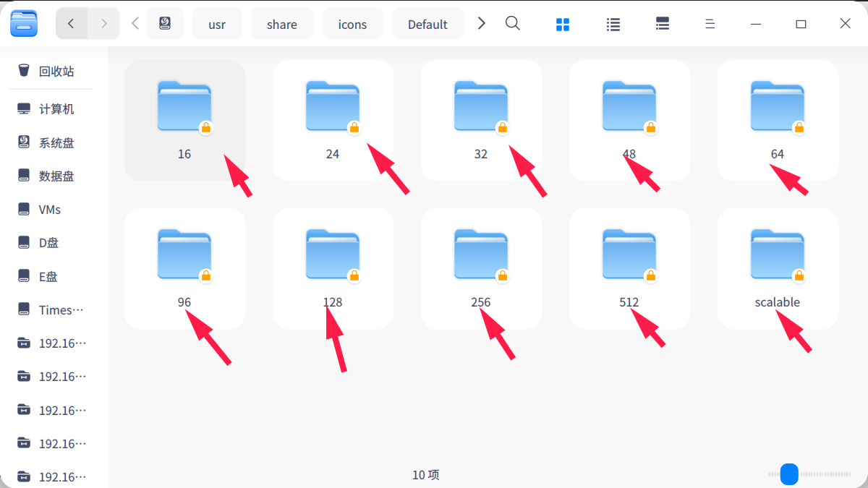Screen dimensions: 868x488
Task: Click the icon size slider
Action: (x=788, y=474)
